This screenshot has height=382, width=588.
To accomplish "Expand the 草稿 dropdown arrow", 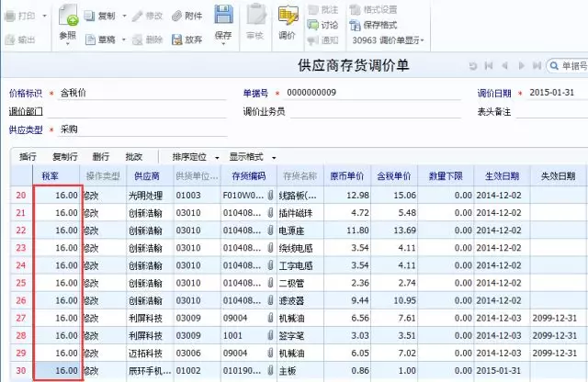I will pyautogui.click(x=123, y=39).
